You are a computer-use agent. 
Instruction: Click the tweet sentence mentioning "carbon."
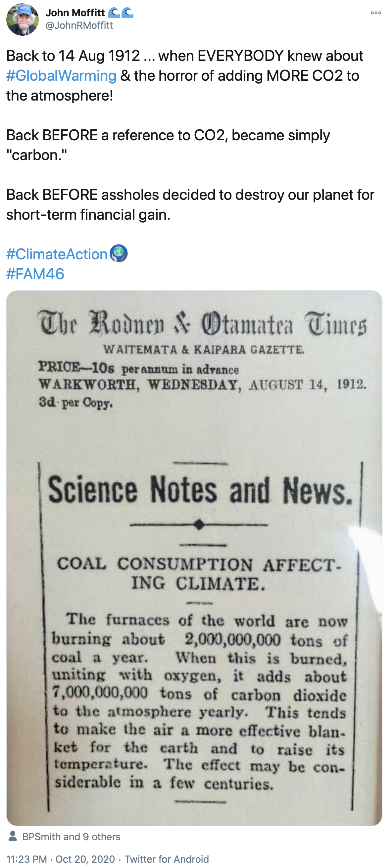(168, 145)
